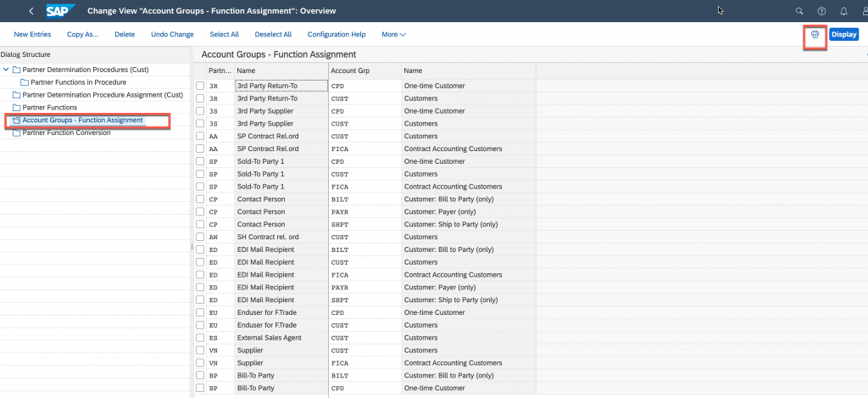This screenshot has height=398, width=868.
Task: Click the Partn... column header
Action: coord(220,71)
